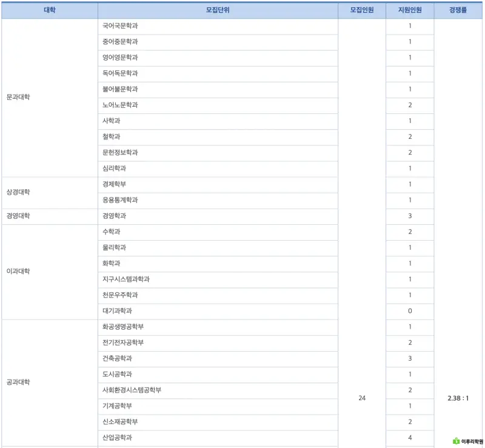Click the 노어노문학과 row
The height and width of the screenshot is (448, 485).
click(218, 105)
